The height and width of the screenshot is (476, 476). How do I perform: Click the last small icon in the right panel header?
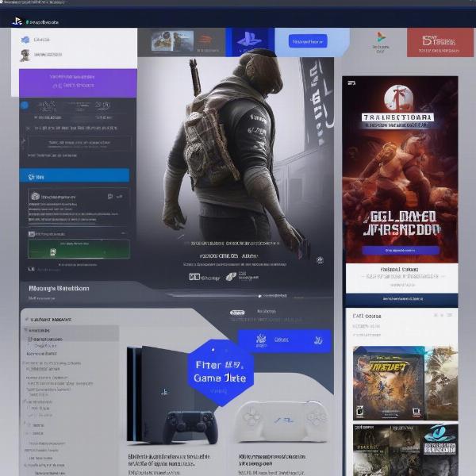(450, 315)
